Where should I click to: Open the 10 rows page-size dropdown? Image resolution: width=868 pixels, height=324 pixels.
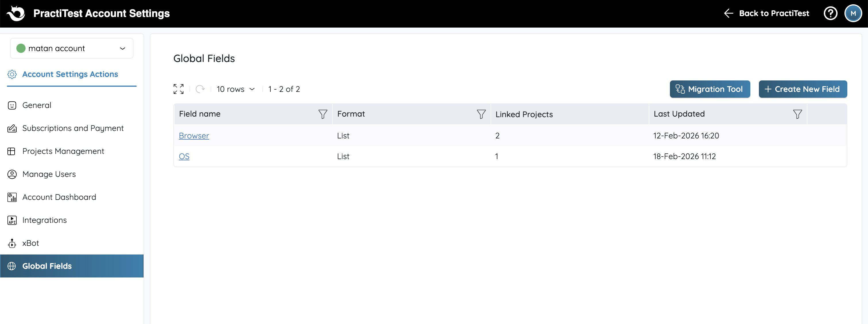coord(236,89)
